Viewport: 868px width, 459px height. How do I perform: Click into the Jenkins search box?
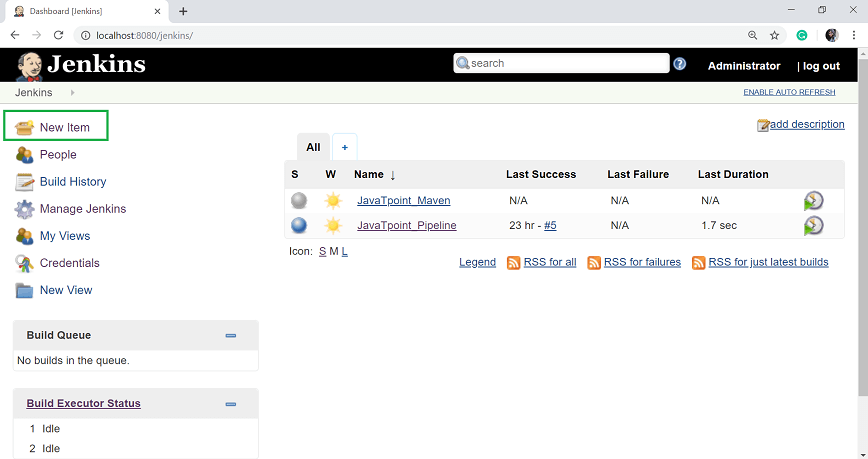pyautogui.click(x=561, y=63)
